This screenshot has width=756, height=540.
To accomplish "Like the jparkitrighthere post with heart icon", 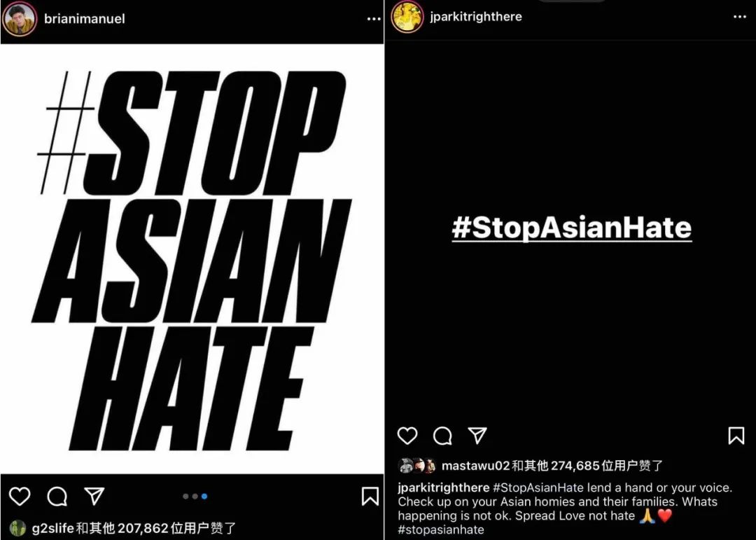I will 407,436.
